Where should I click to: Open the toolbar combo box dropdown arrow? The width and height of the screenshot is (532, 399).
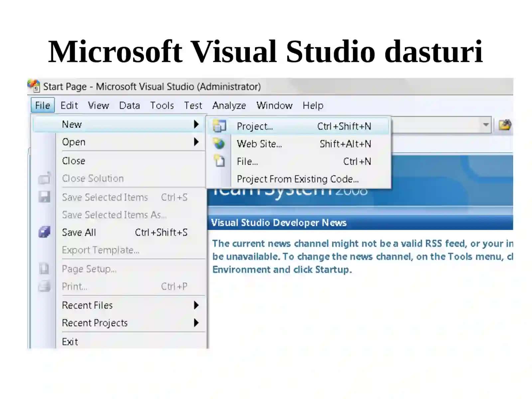pyautogui.click(x=486, y=125)
